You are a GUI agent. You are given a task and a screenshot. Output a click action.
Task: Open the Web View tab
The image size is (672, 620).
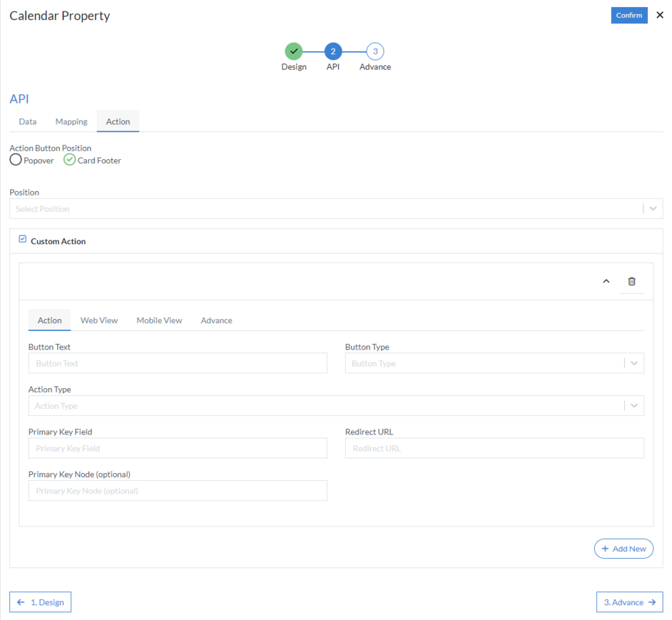coord(98,320)
